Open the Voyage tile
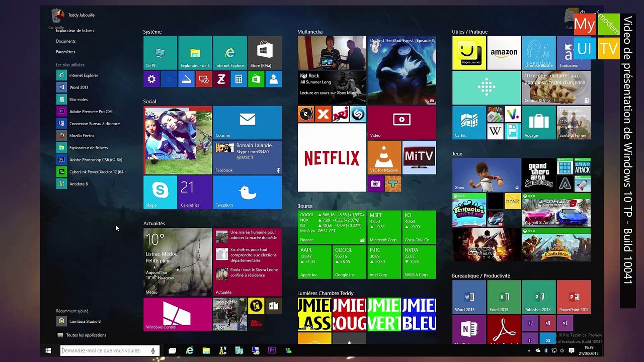644x362 pixels. point(539,122)
